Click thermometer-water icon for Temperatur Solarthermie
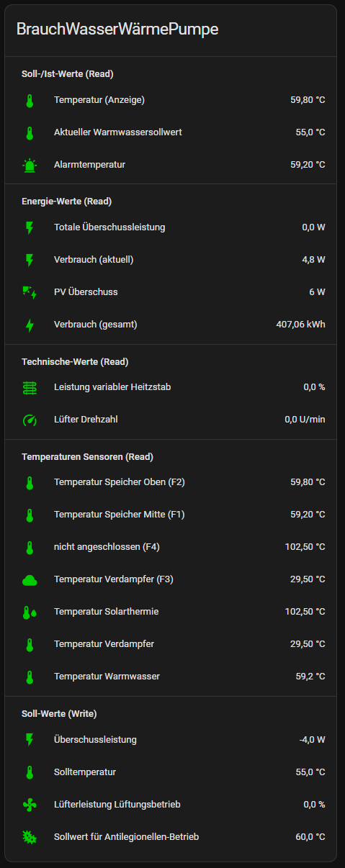The width and height of the screenshot is (345, 868). point(30,612)
